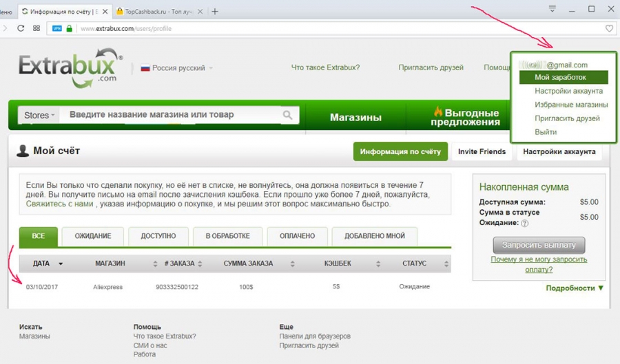
Task: Click the Ожидание help question-mark icon
Action: [x=525, y=224]
